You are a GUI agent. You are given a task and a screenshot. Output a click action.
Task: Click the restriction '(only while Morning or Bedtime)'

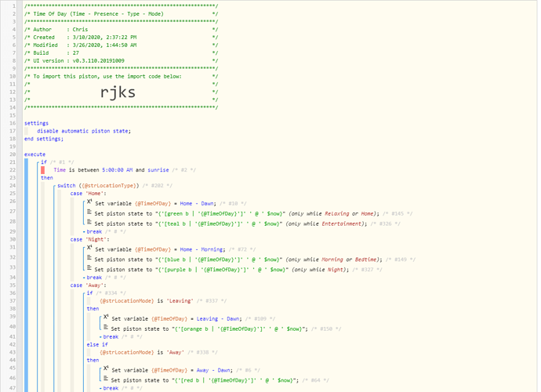point(334,260)
